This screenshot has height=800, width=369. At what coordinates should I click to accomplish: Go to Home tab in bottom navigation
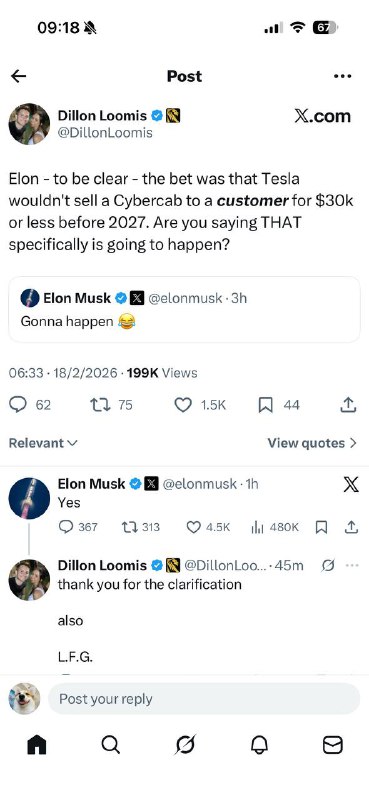click(37, 745)
